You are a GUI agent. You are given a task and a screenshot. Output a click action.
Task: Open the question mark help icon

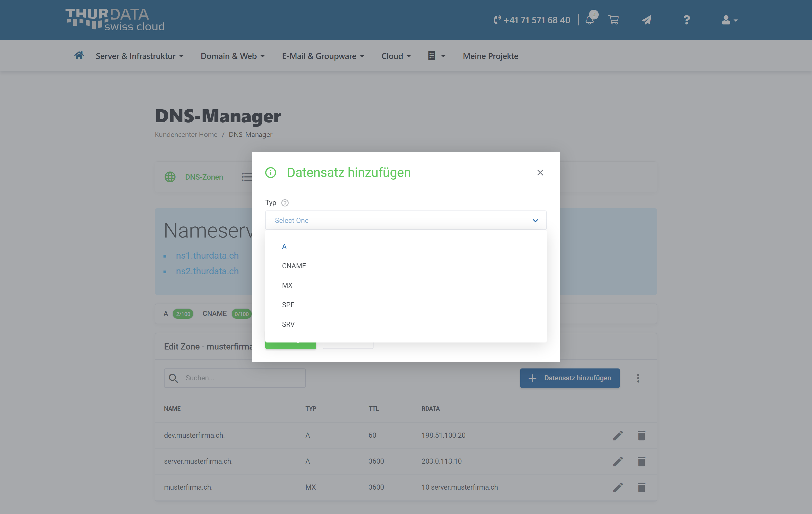687,20
